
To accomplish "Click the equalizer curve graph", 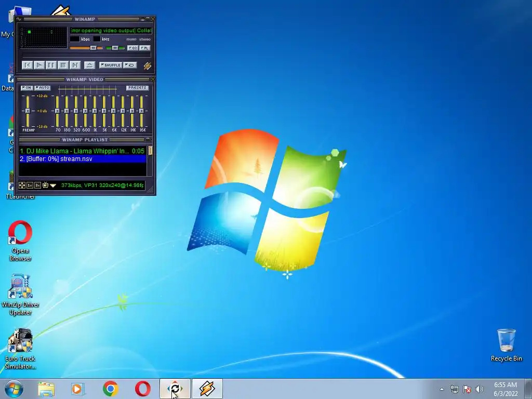I will 87,89.
